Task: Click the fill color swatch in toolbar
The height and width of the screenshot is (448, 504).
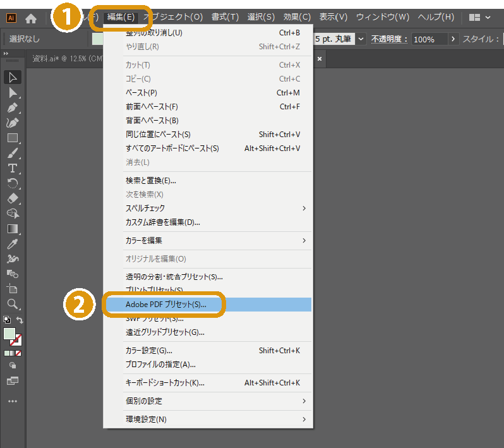Action: click(x=9, y=334)
